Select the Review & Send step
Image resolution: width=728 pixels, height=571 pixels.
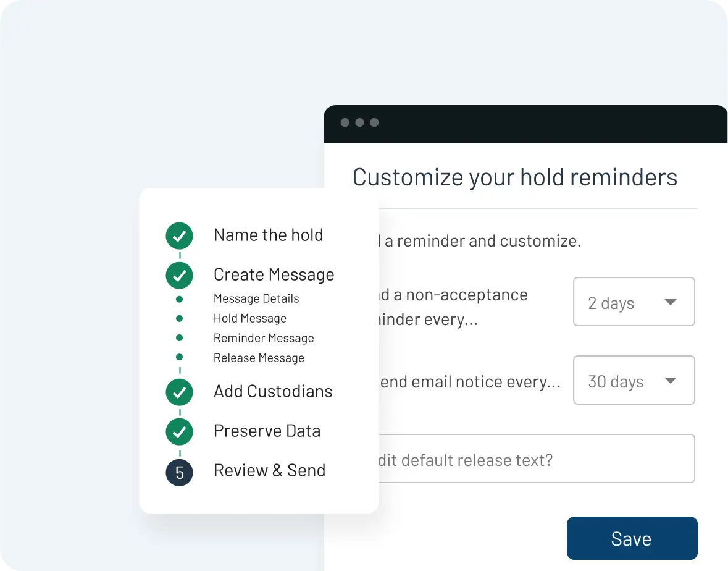pos(269,470)
